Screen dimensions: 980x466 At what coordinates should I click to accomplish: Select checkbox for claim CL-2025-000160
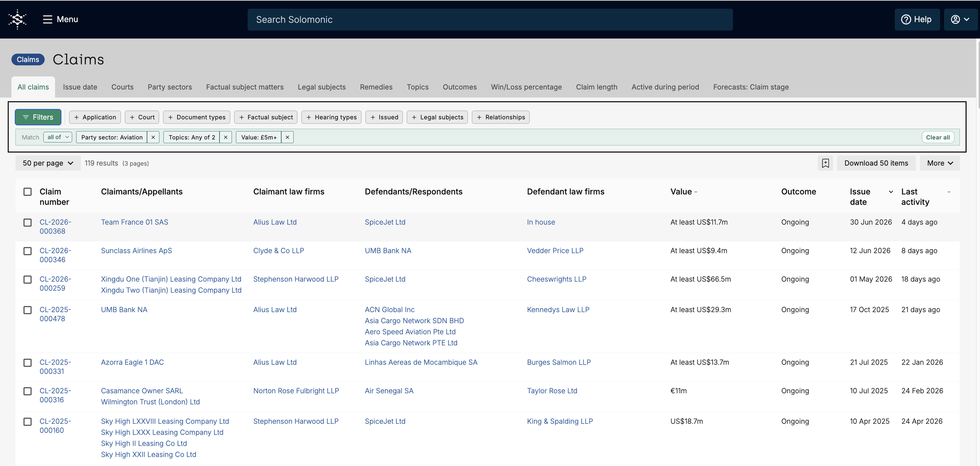[27, 422]
